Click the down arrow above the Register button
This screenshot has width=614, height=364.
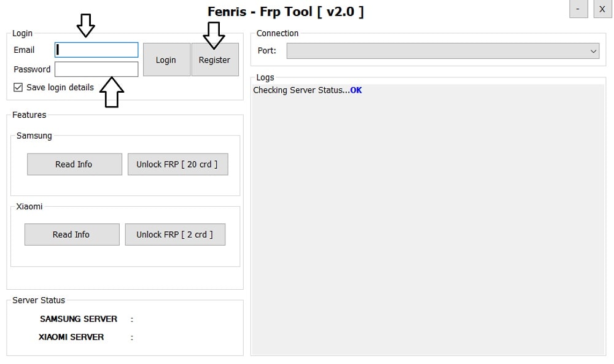point(214,35)
